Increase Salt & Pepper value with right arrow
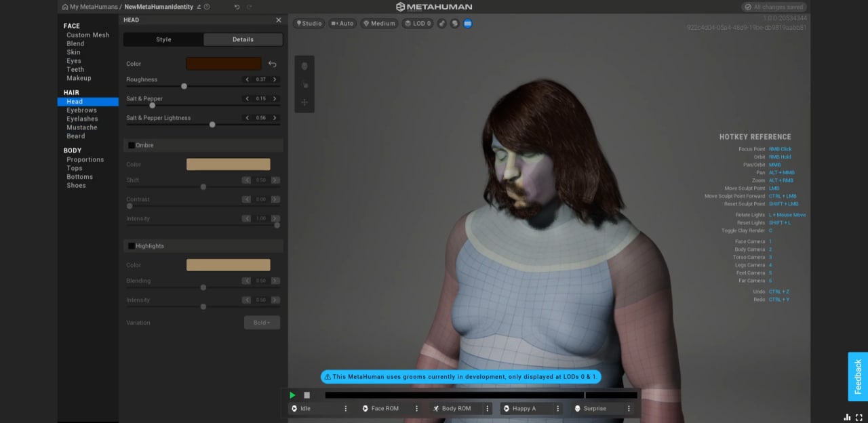The height and width of the screenshot is (423, 868). point(275,98)
